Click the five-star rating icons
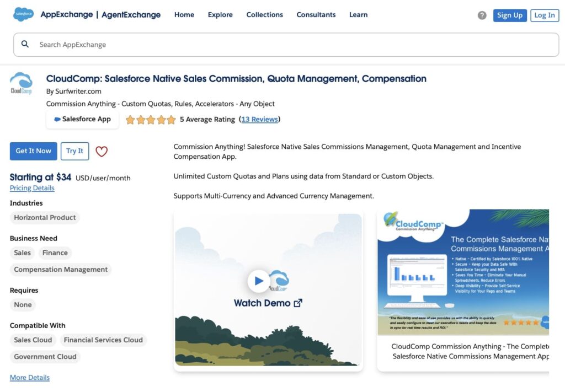The height and width of the screenshot is (392, 565). coord(151,120)
